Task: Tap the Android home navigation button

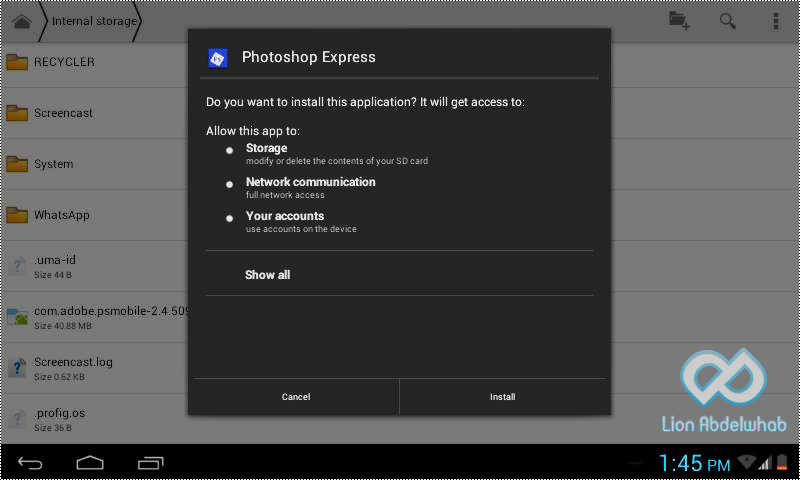Action: point(90,463)
